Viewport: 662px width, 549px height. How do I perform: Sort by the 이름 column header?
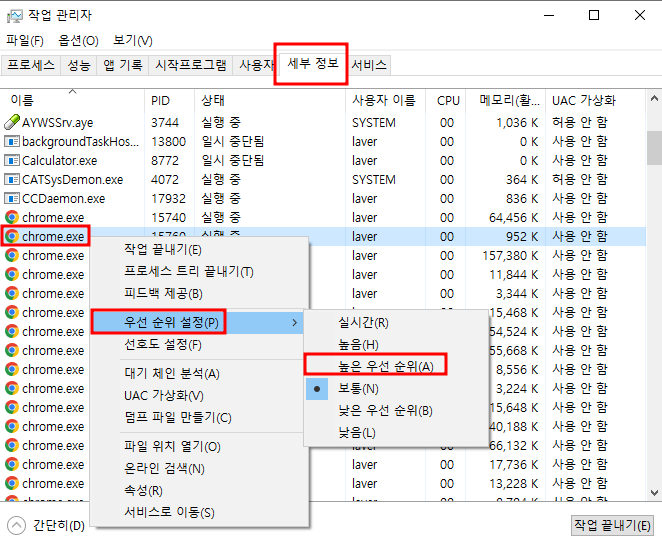click(72, 101)
